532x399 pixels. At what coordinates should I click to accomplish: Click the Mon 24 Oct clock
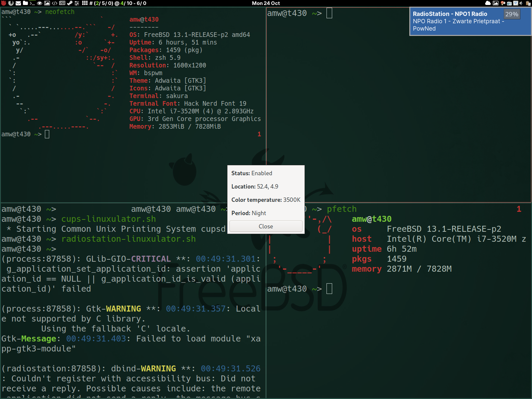pos(266,3)
